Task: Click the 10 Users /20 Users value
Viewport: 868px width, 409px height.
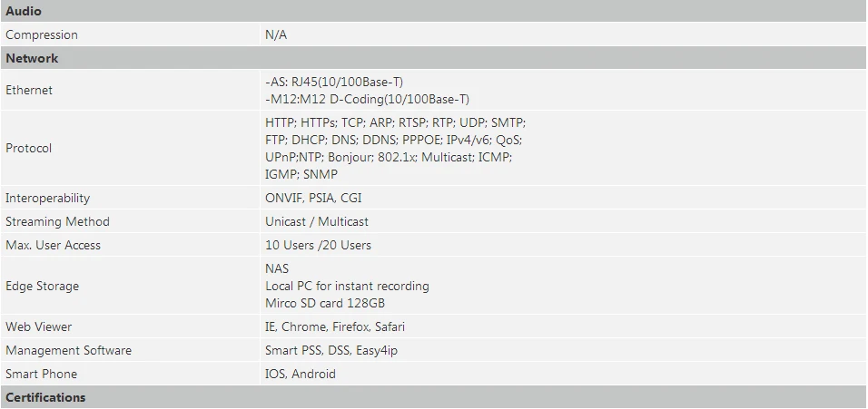Action: pos(319,245)
